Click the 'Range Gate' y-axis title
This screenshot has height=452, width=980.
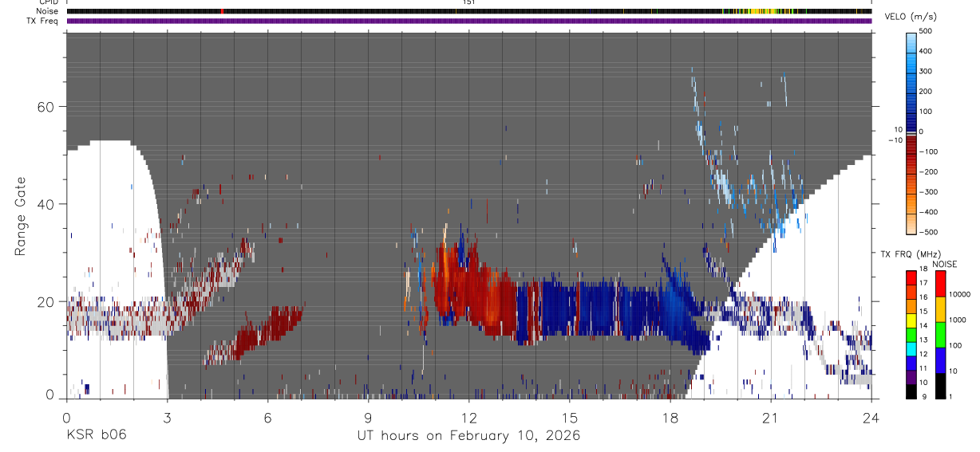[22, 215]
